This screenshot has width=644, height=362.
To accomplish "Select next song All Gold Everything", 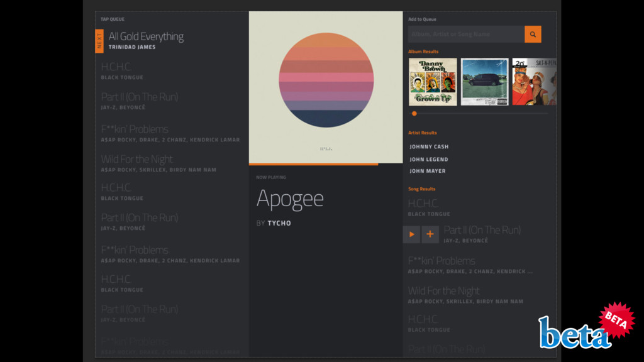I will click(146, 41).
